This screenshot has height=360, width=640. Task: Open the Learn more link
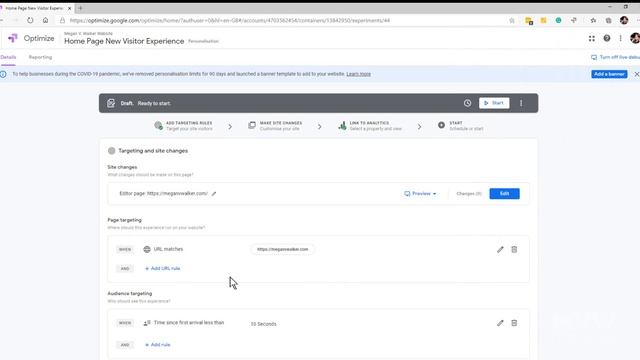tap(358, 74)
